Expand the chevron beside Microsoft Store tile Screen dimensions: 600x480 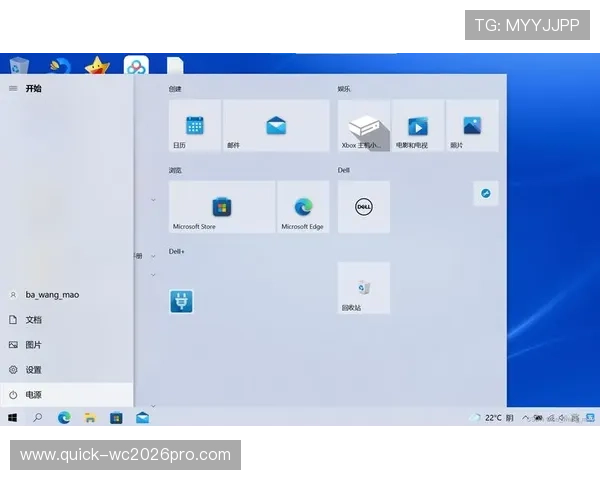(153, 200)
